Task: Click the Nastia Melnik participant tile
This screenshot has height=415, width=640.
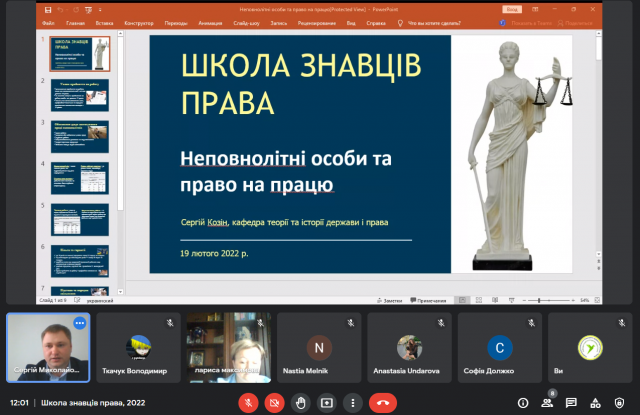Action: pos(319,348)
